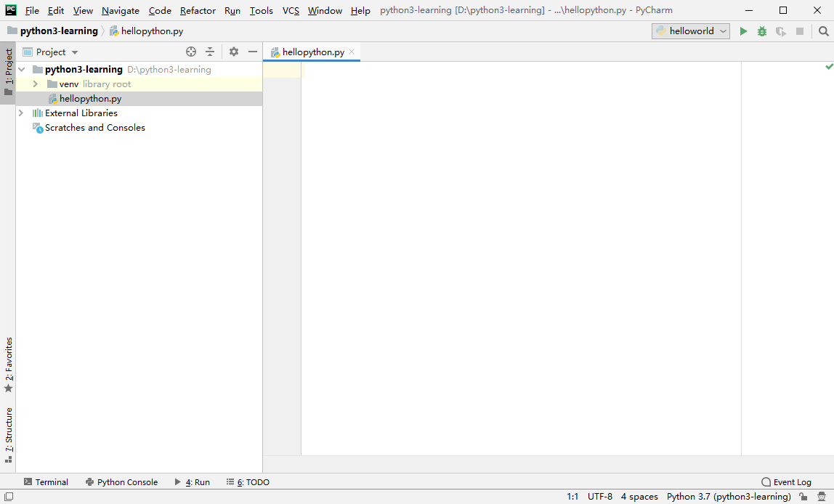Open Project panel settings gear
Screen dimensions: 834x504
pyautogui.click(x=233, y=52)
